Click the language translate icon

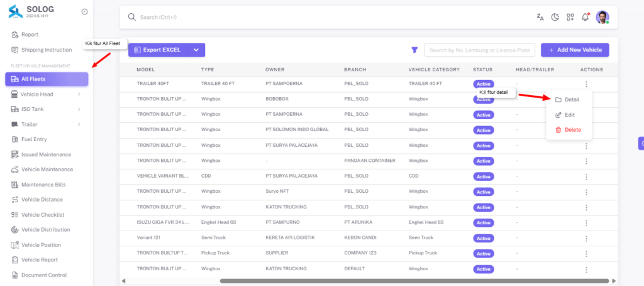(540, 17)
